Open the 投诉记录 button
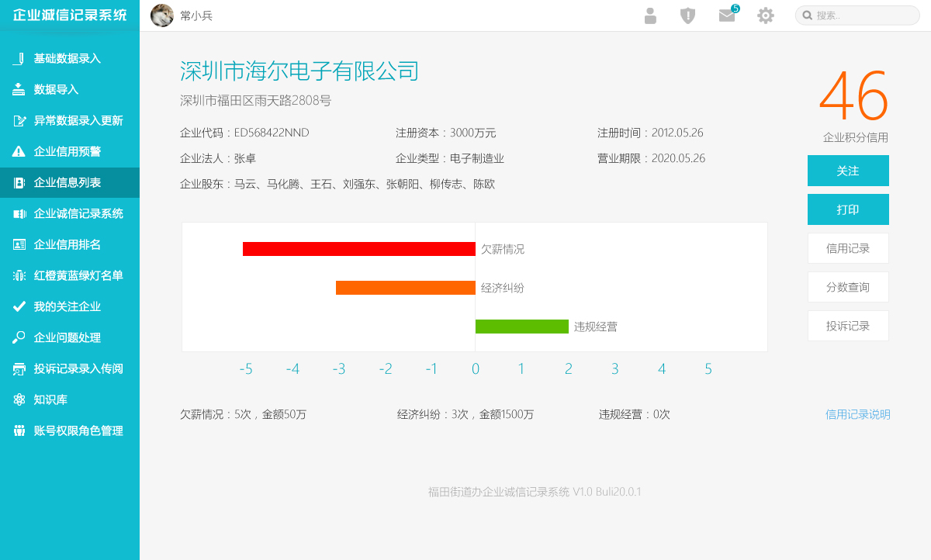 [848, 326]
